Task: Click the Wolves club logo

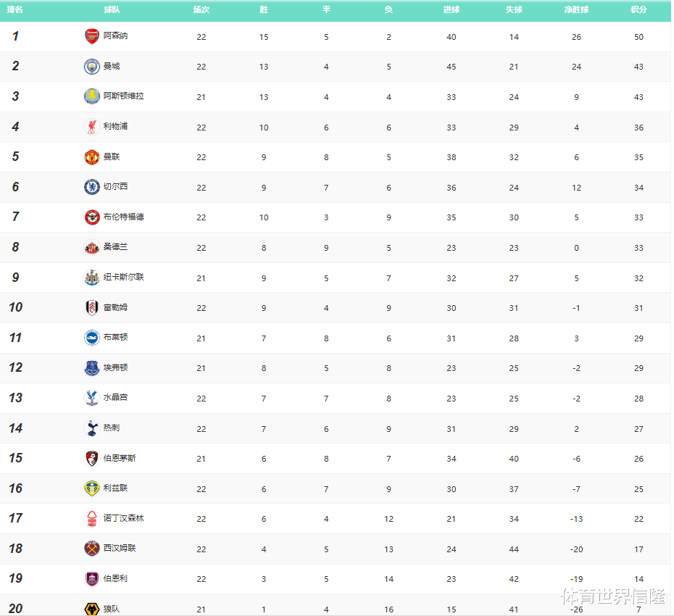Action: [92, 609]
